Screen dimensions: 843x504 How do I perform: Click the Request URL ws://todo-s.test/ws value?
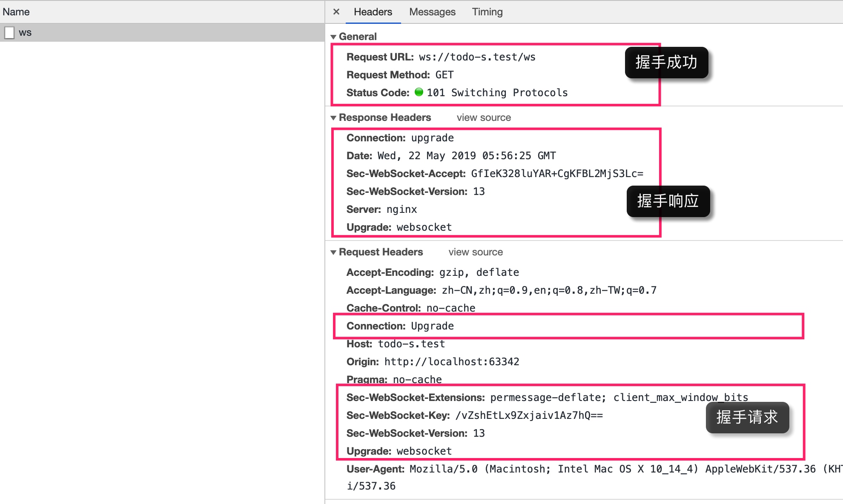(477, 57)
